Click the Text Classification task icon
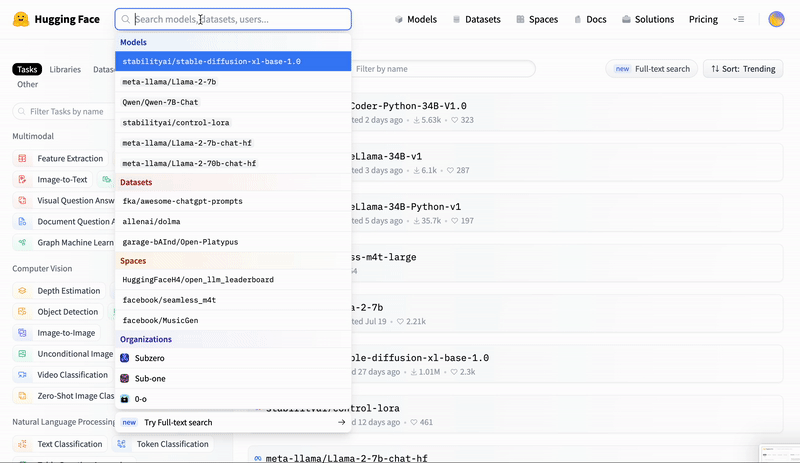 point(22,444)
